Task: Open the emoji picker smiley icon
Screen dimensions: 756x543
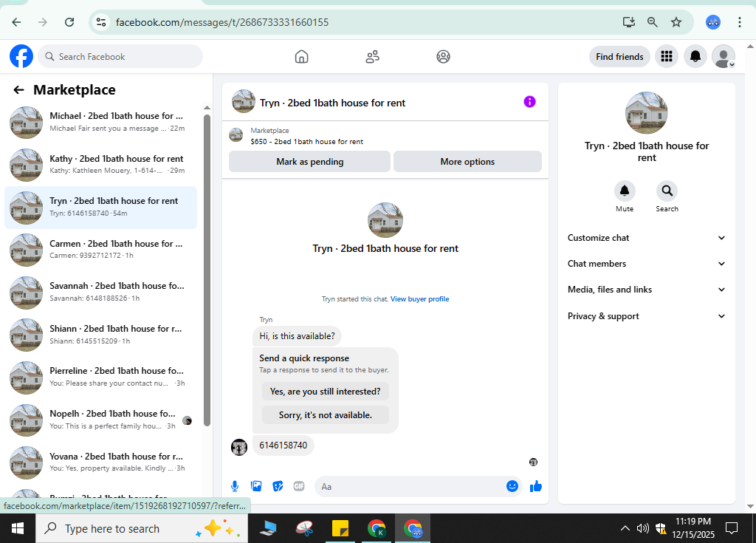Action: (512, 486)
